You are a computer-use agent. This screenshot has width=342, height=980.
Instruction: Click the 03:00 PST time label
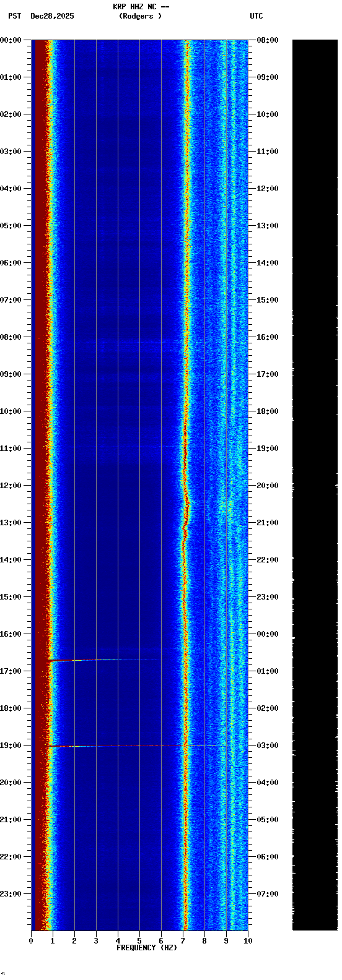[x=11, y=152]
